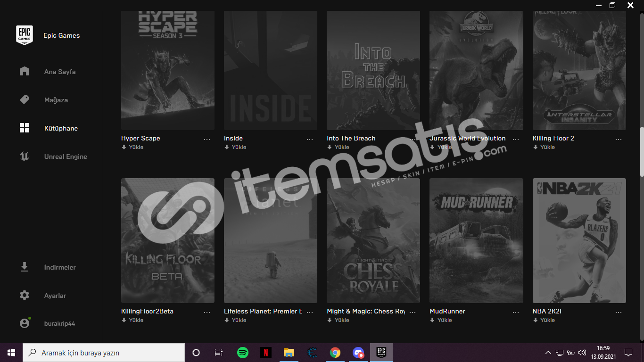This screenshot has height=362, width=644.
Task: Open Google Chrome from the taskbar
Action: (335, 353)
